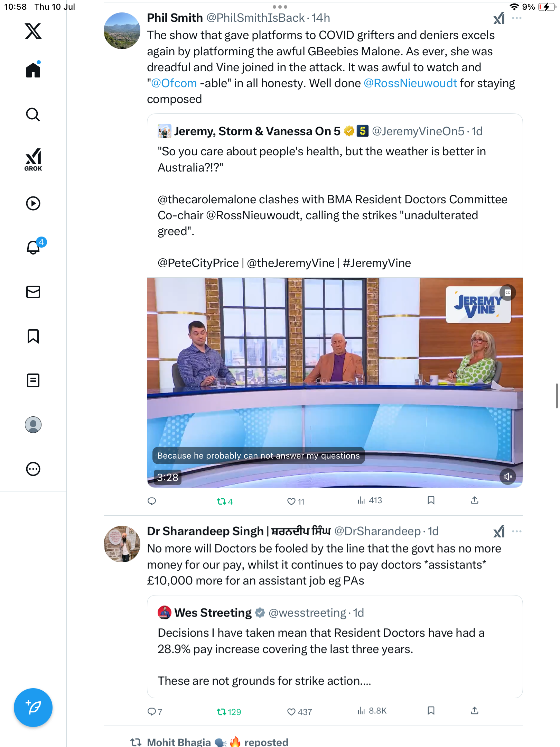Open more options on Phil Smith's post
The width and height of the screenshot is (560, 747).
[x=517, y=18]
